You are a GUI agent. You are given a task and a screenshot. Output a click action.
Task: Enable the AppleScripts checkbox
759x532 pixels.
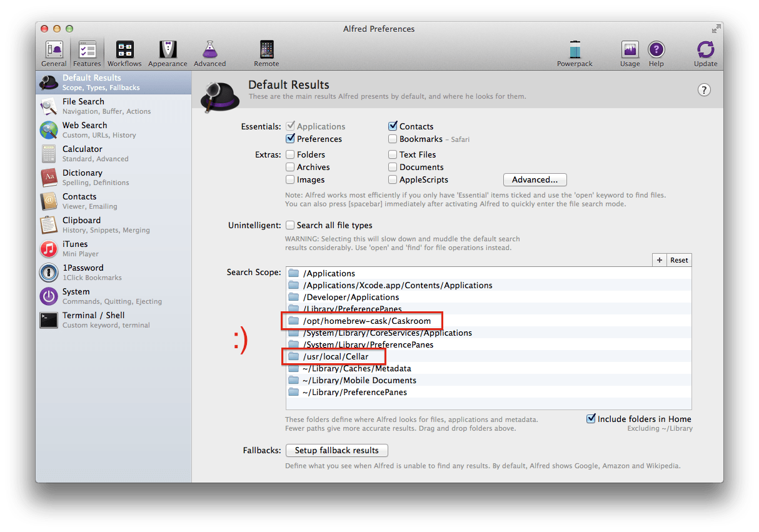click(393, 179)
